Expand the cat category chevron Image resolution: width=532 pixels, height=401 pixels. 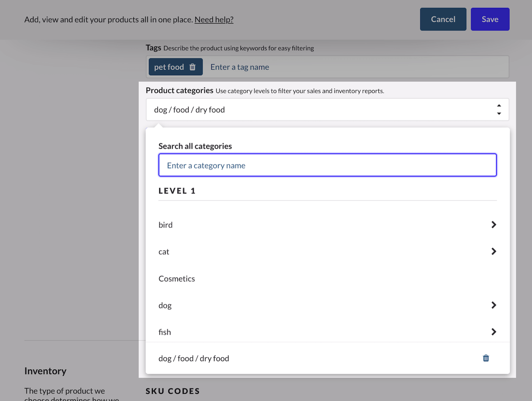pos(494,251)
